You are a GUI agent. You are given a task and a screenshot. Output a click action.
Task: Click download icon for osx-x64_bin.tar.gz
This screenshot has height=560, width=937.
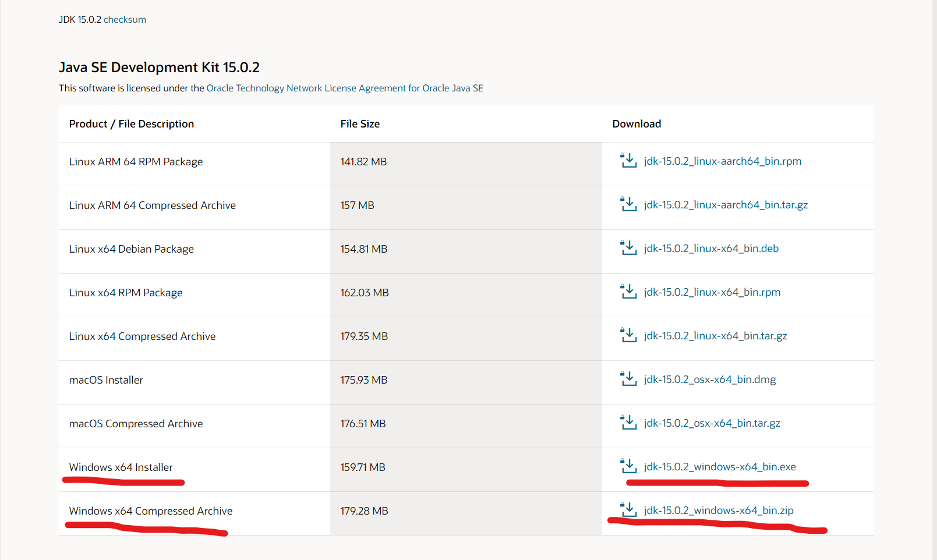click(628, 423)
